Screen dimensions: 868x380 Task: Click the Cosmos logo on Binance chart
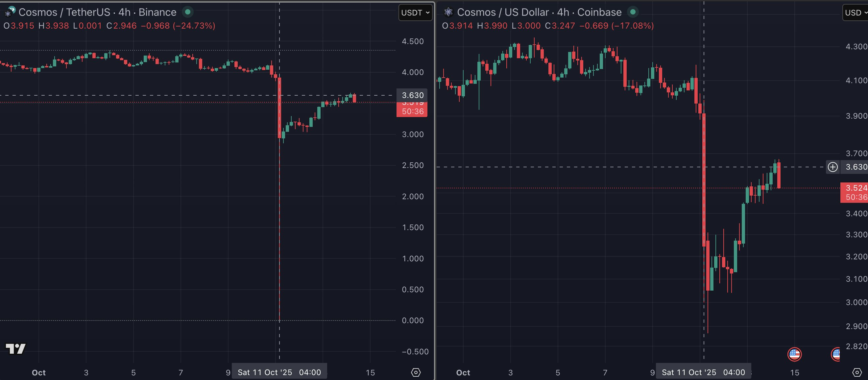(x=10, y=12)
